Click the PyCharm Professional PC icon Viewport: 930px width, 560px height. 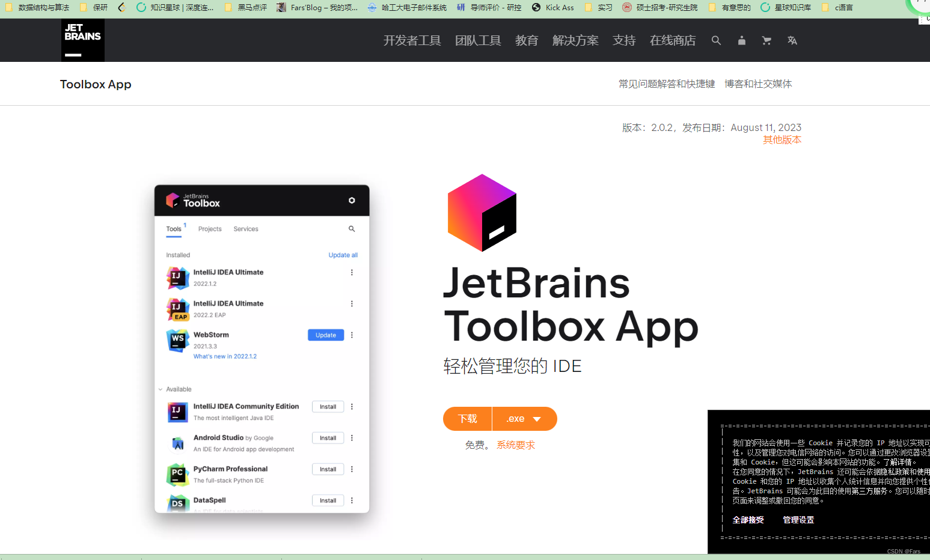(177, 475)
